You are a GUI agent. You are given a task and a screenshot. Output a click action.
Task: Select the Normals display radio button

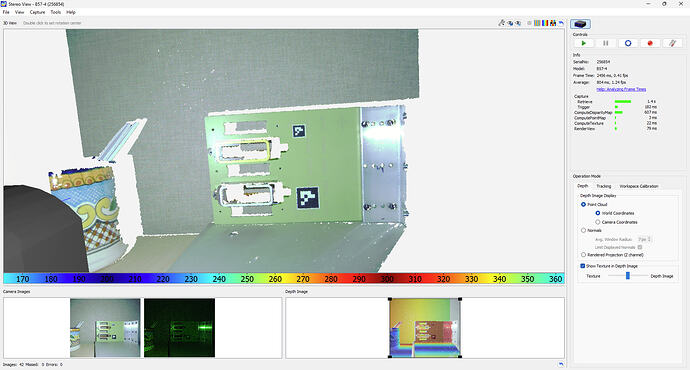[x=584, y=231]
